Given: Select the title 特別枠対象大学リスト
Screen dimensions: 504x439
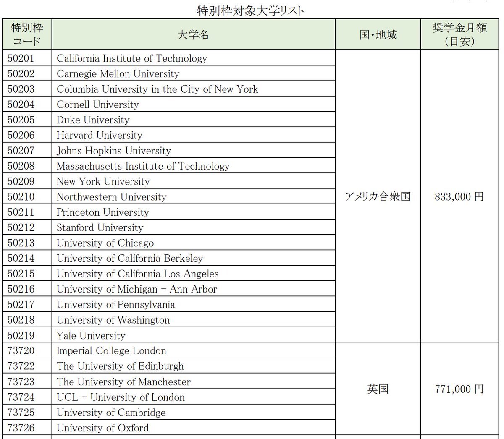Looking at the screenshot, I should click(250, 10).
